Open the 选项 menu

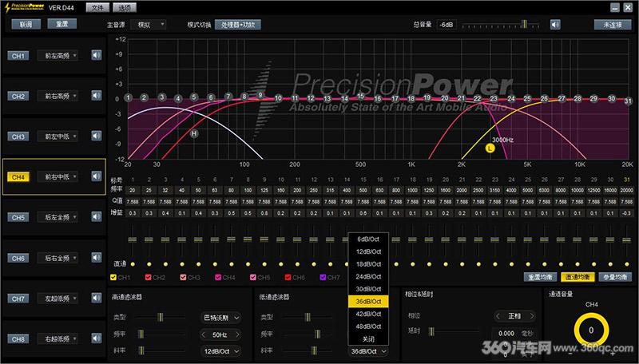tap(125, 7)
